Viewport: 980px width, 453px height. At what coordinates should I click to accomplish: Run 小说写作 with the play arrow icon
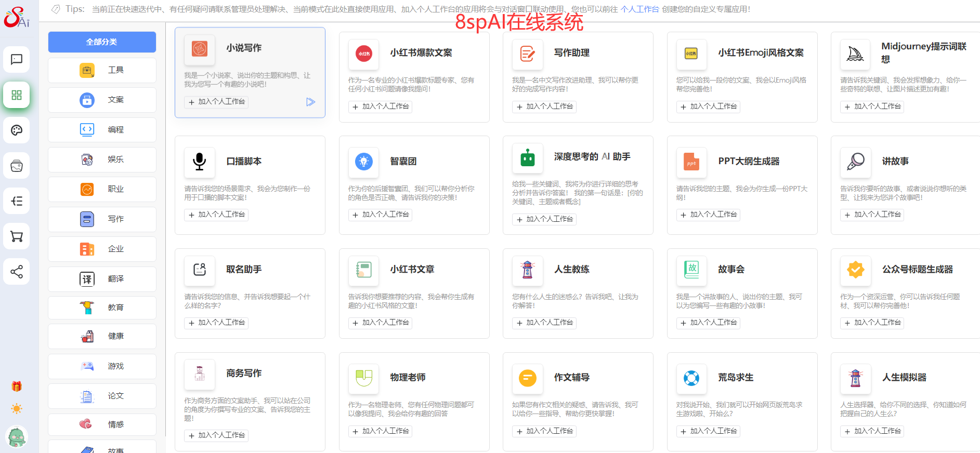310,102
